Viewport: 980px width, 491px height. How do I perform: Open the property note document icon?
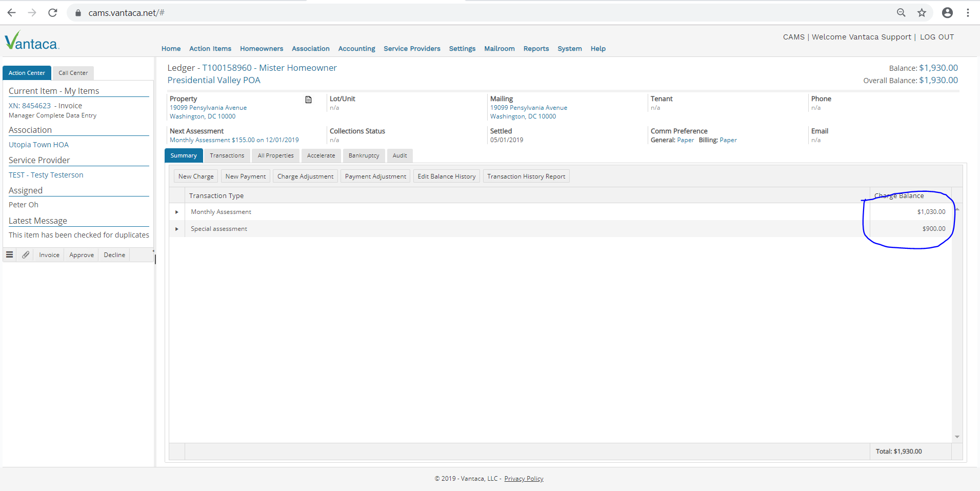coord(308,100)
